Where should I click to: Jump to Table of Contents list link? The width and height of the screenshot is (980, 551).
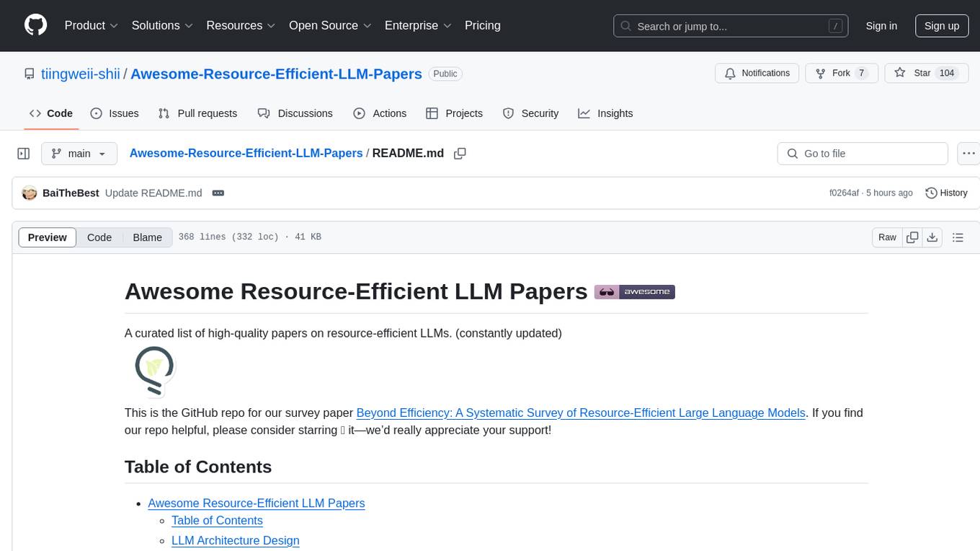point(217,521)
